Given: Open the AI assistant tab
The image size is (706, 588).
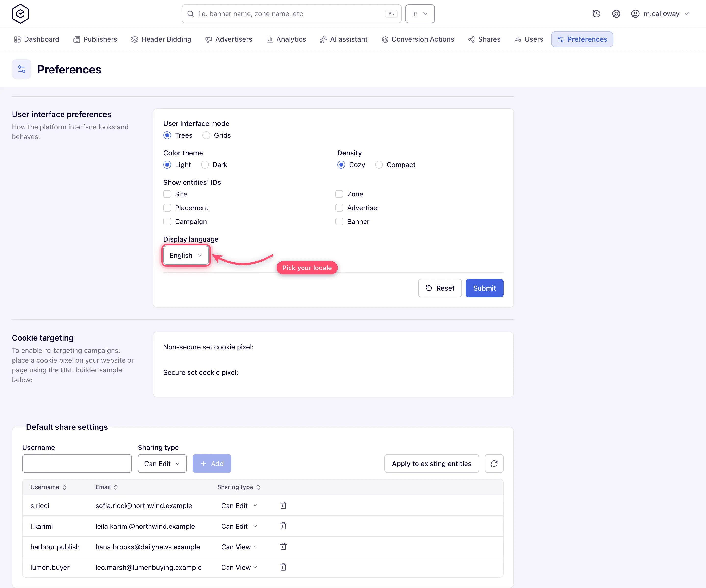Looking at the screenshot, I should click(344, 39).
